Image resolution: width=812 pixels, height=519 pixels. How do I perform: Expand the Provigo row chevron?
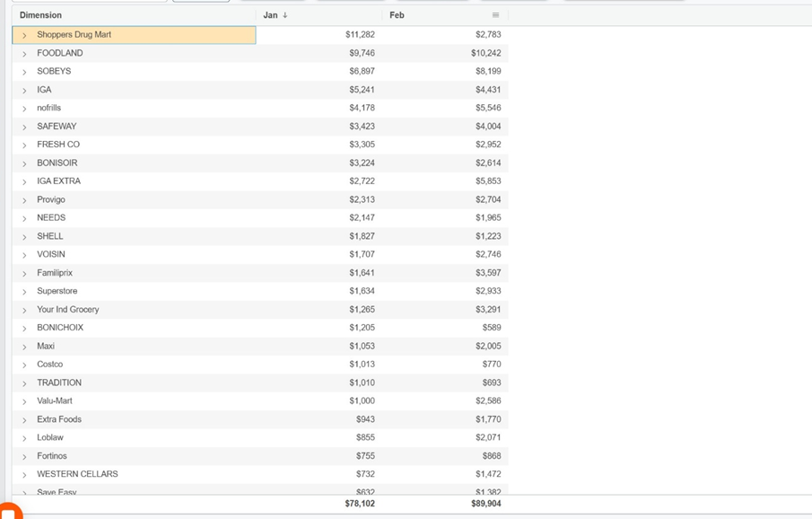click(24, 200)
